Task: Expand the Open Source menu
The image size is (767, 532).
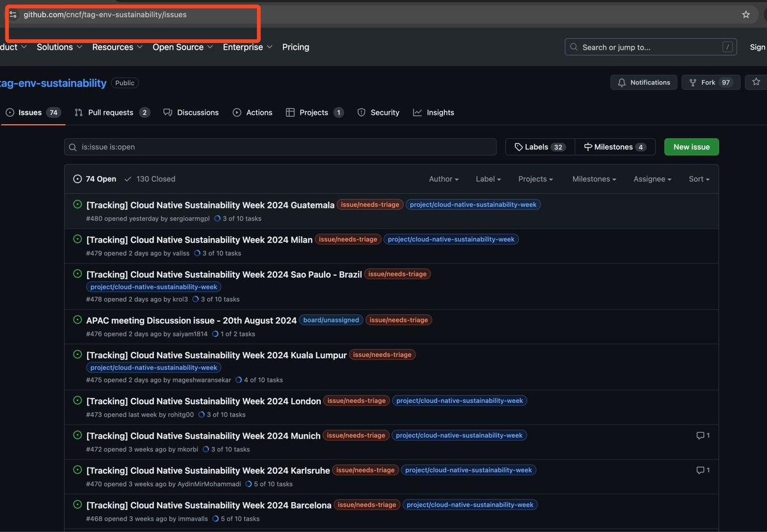Action: pos(183,47)
